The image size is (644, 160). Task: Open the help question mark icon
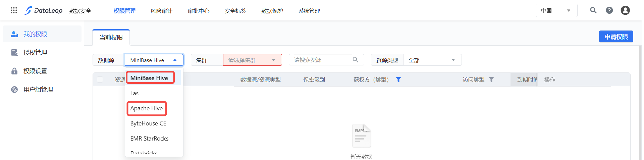tap(609, 10)
